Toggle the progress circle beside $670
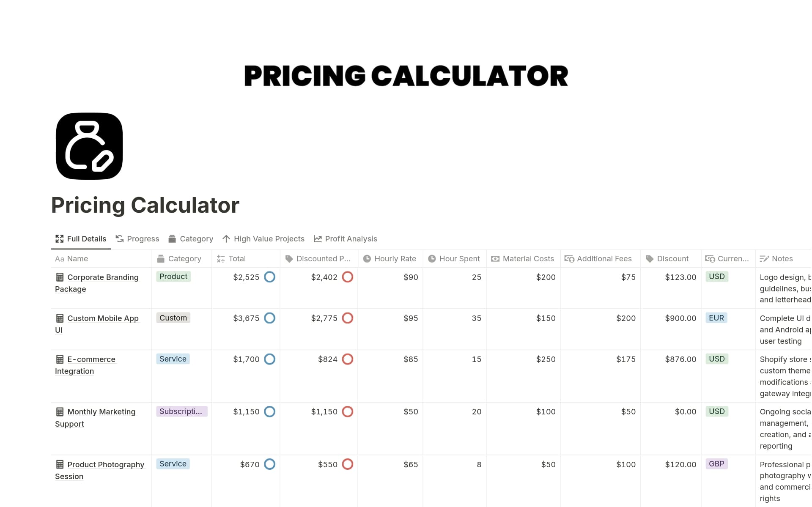 [269, 464]
